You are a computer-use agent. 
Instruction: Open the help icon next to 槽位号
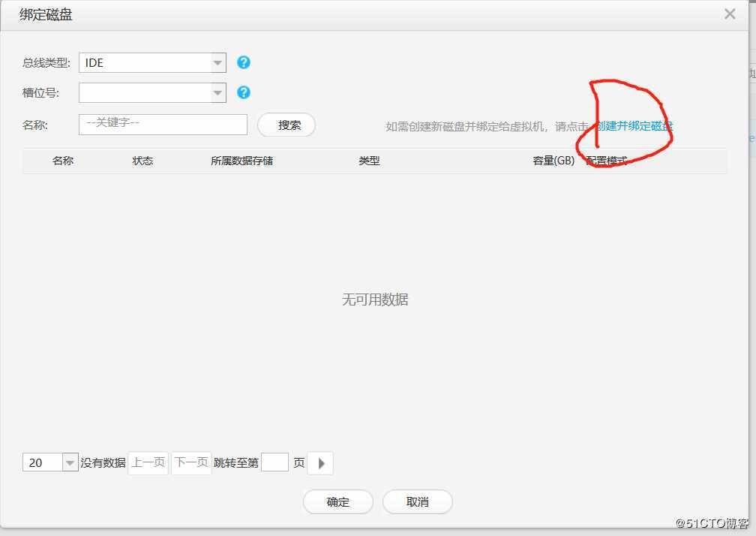pos(244,92)
